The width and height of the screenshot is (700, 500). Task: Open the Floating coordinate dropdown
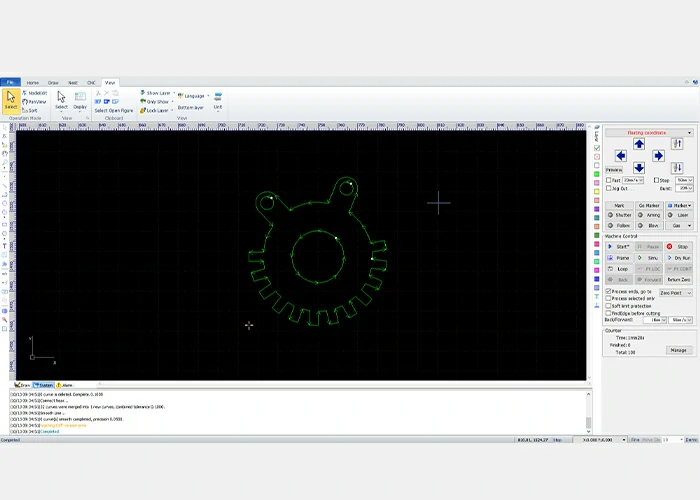tap(648, 132)
